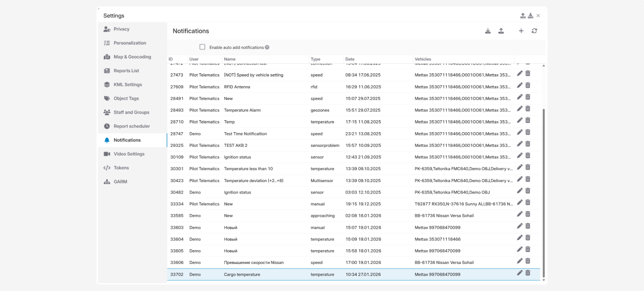Viewport: 644px width, 291px height.
Task: Click upload icon in Settings title bar
Action: point(523,16)
